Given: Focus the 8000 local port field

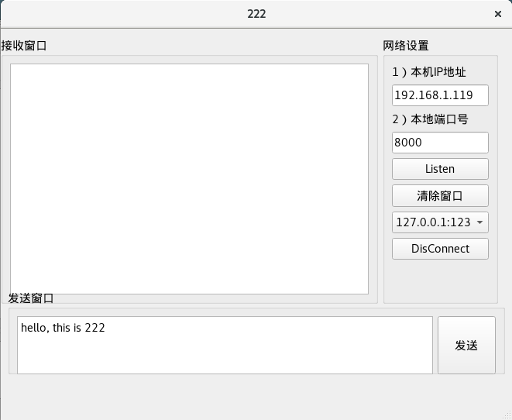Looking at the screenshot, I should pyautogui.click(x=440, y=143).
